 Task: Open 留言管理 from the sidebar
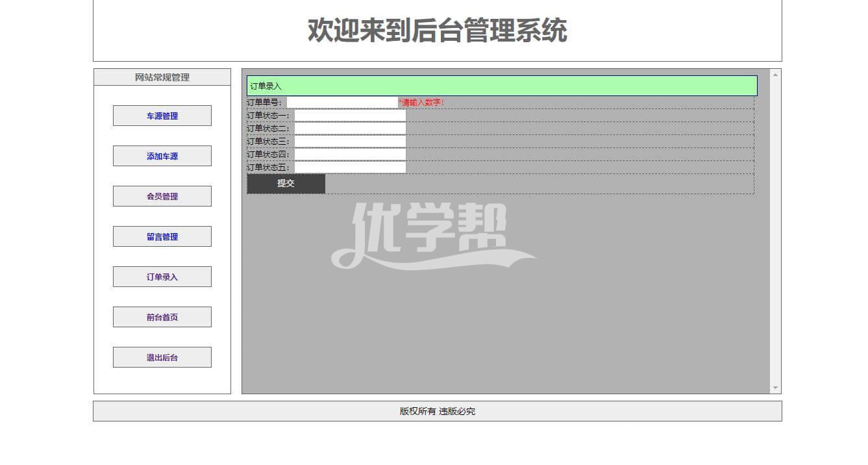(162, 236)
